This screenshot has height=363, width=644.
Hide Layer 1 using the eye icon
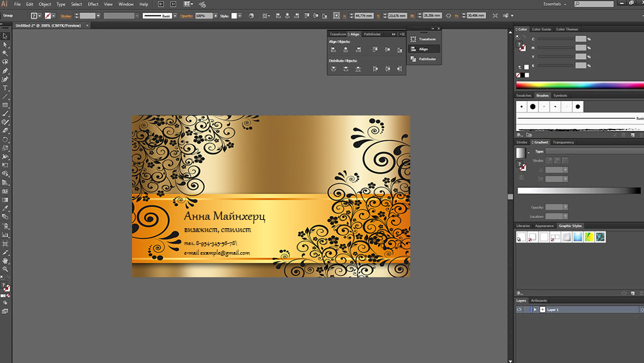click(x=519, y=309)
